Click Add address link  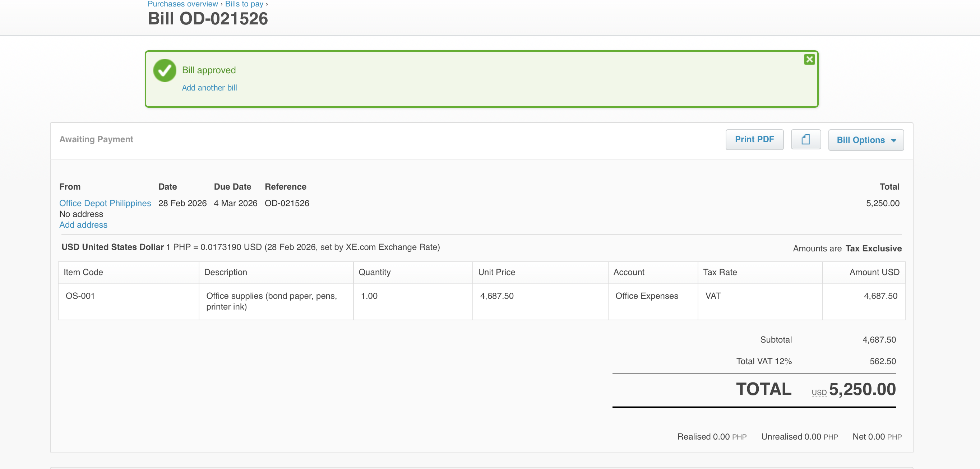[x=83, y=225]
